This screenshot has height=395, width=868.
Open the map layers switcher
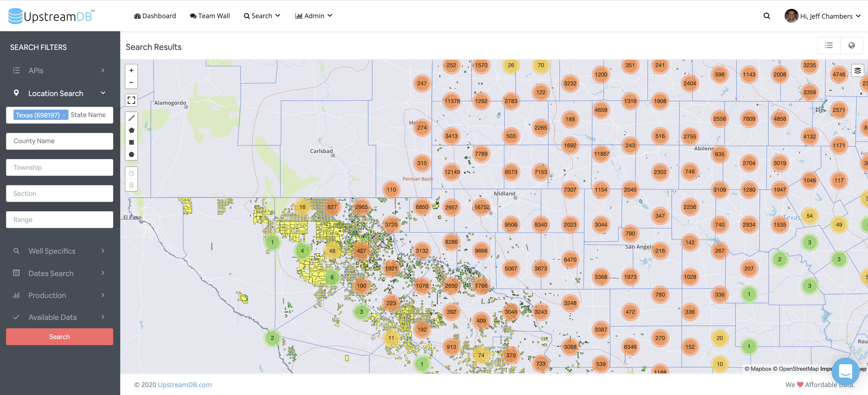[x=857, y=70]
